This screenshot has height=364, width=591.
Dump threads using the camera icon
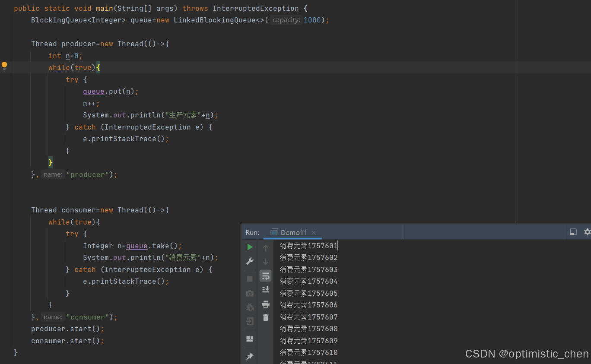(250, 293)
